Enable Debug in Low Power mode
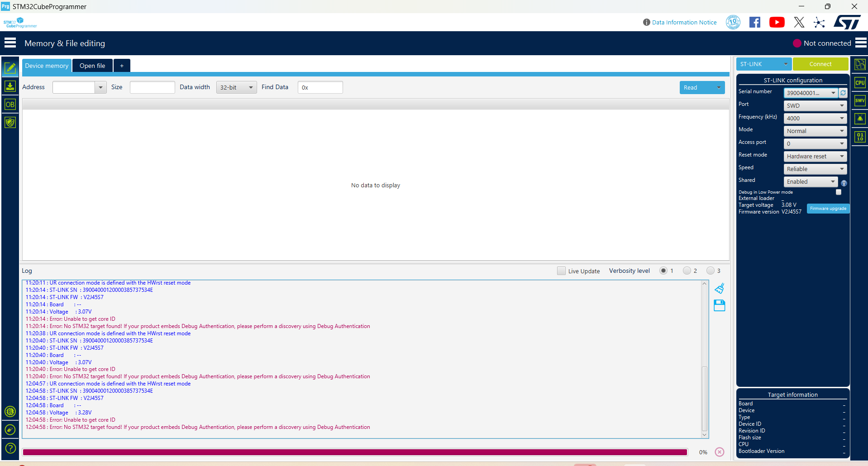The width and height of the screenshot is (868, 466). click(838, 192)
